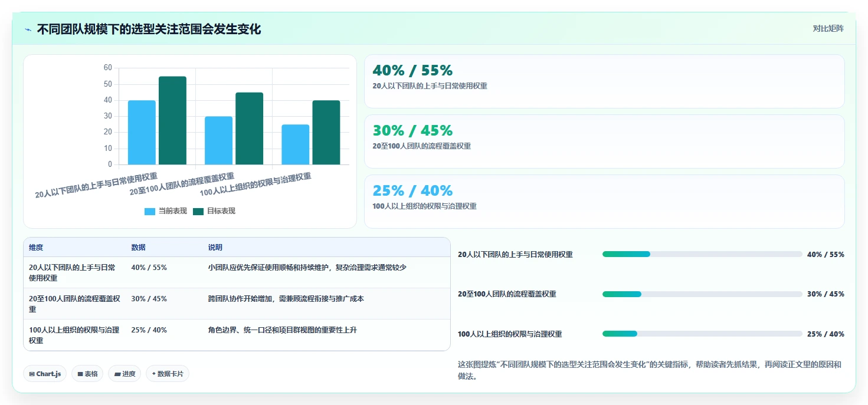The width and height of the screenshot is (868, 405).
Task: Click the dark green bar valued 55
Action: pos(172,120)
